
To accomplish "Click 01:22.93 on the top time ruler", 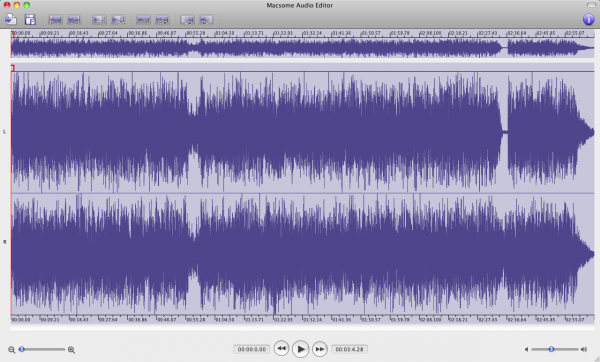I will click(x=283, y=33).
